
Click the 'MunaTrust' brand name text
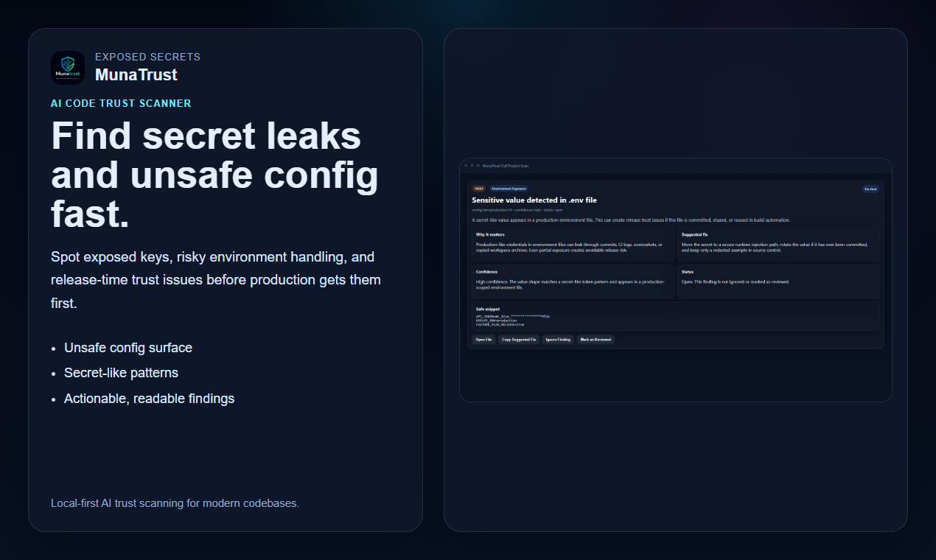pos(136,74)
